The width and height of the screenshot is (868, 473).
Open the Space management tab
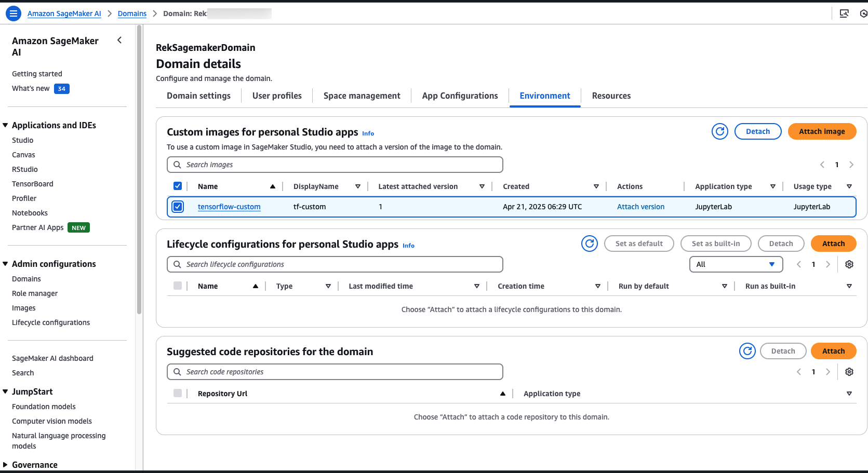click(362, 96)
